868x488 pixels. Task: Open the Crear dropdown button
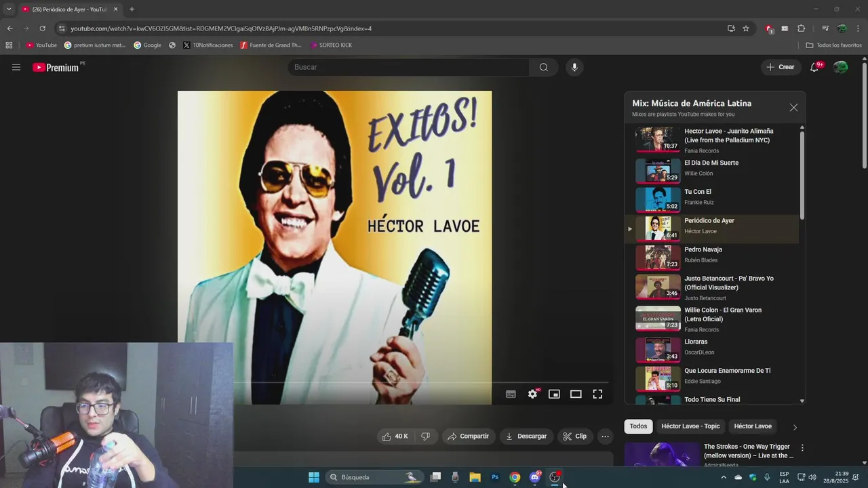pos(781,67)
